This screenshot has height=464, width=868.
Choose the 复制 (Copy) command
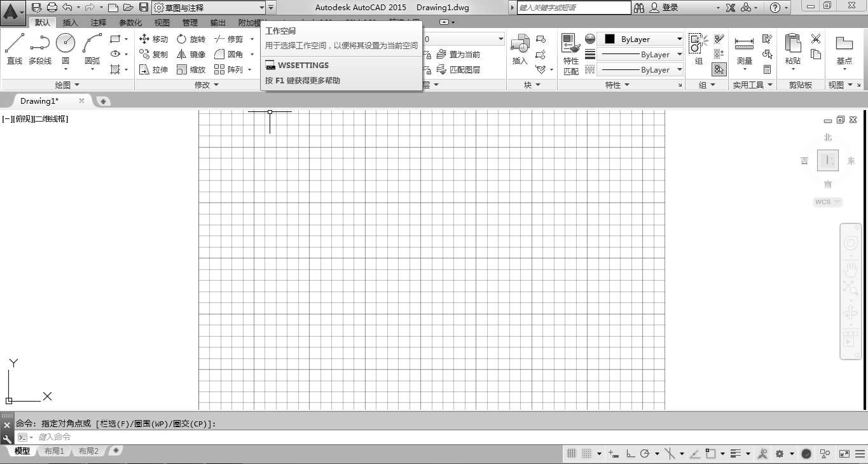[x=153, y=54]
